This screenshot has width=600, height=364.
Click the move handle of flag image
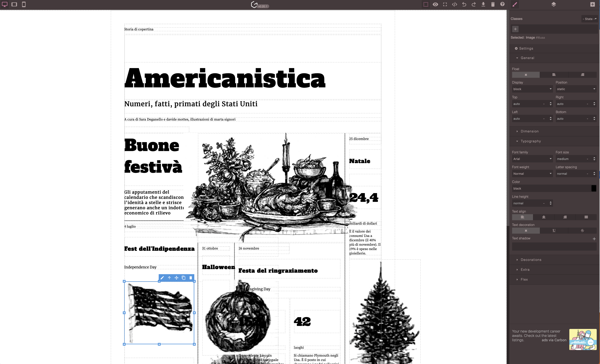pos(176,278)
